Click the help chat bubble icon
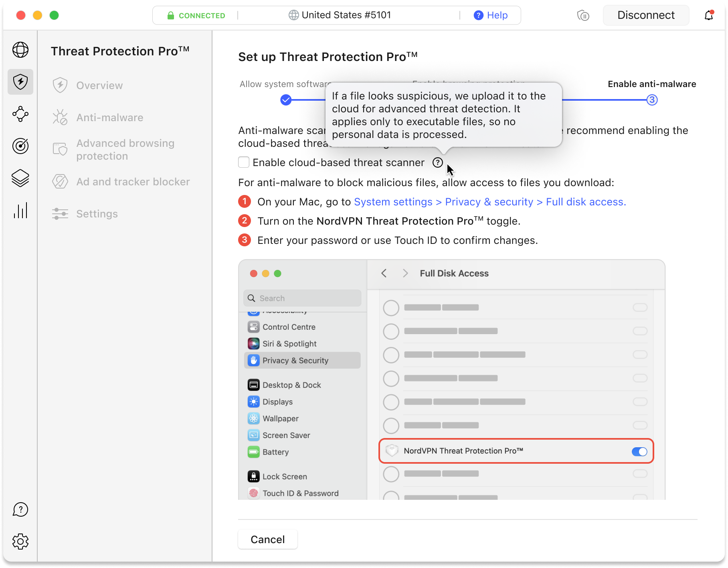Viewport: 728px width, 568px height. coord(20,510)
